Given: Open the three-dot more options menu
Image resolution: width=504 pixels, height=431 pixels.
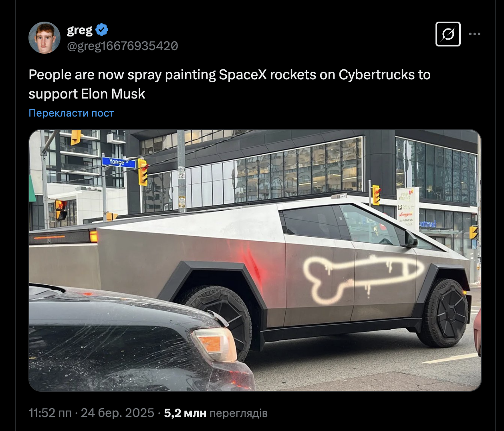Looking at the screenshot, I should [474, 34].
